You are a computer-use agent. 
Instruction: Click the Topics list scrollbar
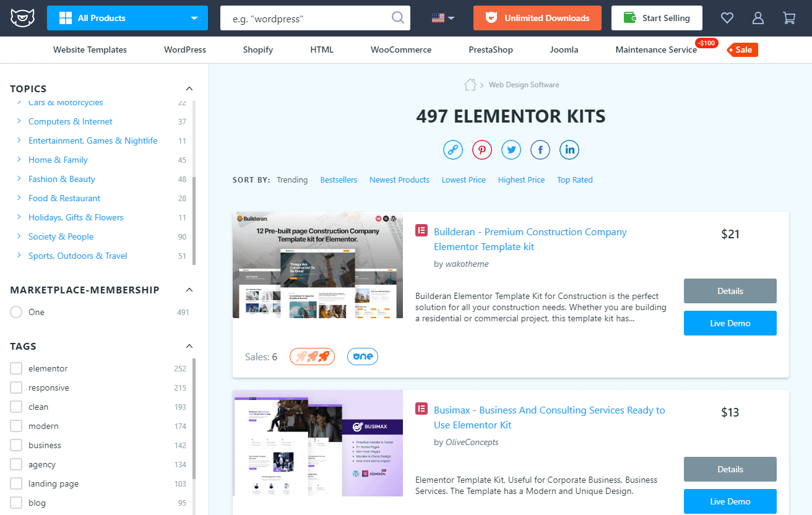194,221
